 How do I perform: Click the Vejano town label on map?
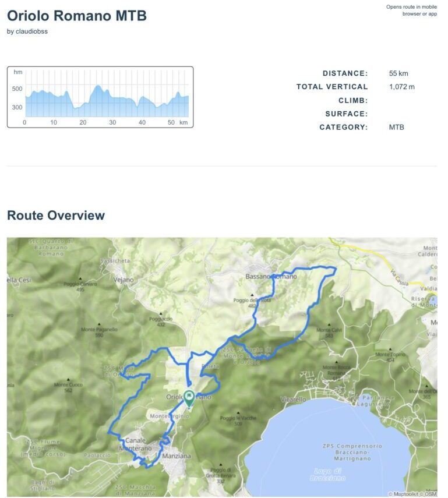[x=124, y=280]
